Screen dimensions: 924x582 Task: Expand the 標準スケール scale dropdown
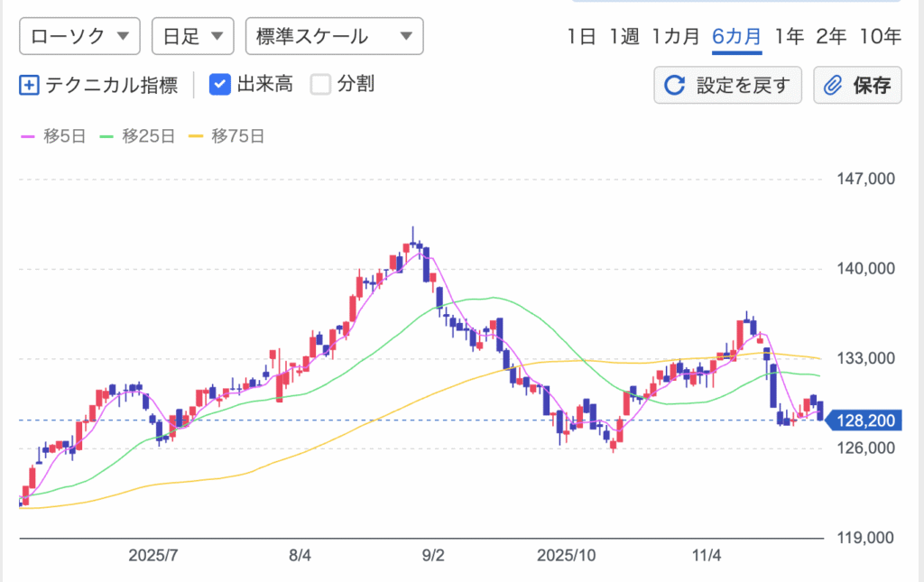[334, 37]
